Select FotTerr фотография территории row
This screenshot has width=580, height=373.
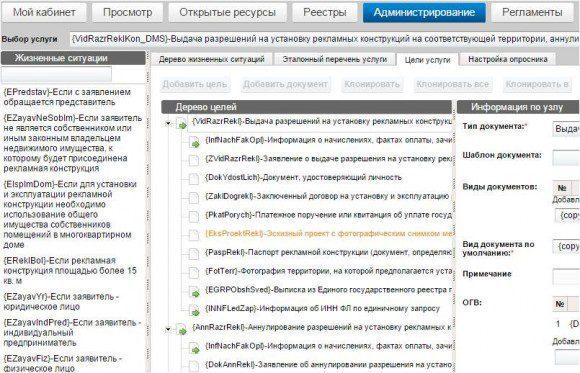328,271
